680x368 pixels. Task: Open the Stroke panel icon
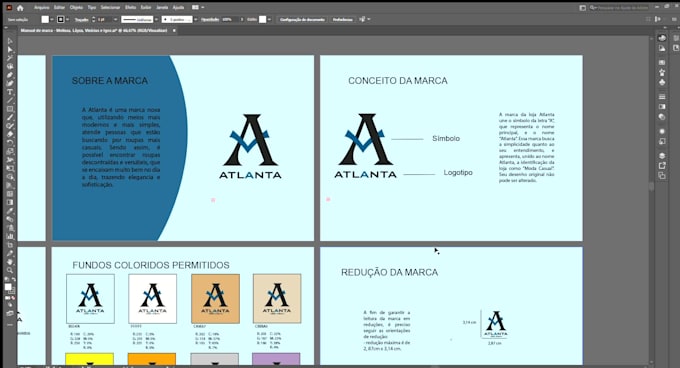[662, 96]
